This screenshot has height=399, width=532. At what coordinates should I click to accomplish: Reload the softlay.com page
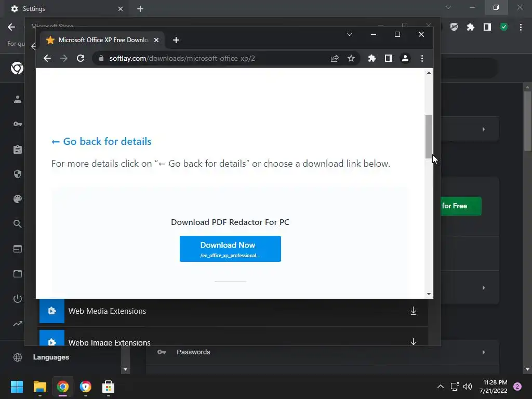pyautogui.click(x=81, y=58)
